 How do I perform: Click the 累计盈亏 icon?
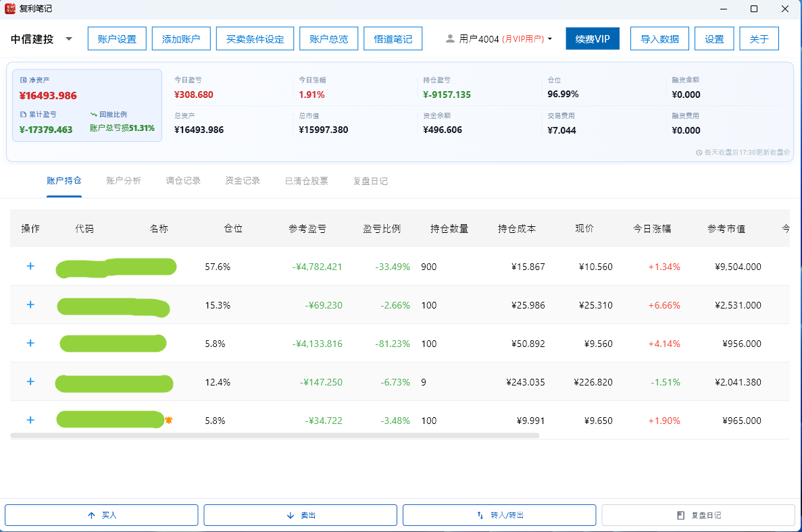tap(23, 115)
